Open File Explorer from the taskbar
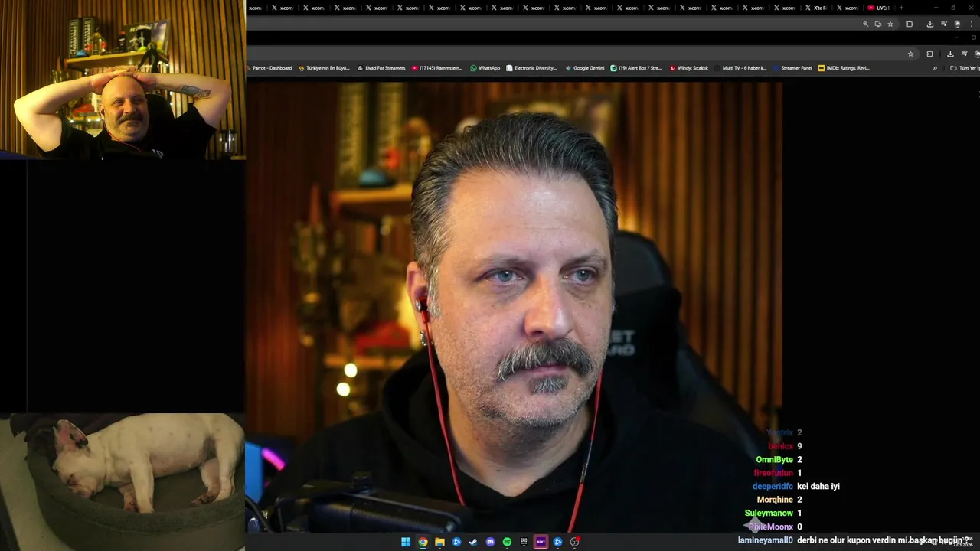The width and height of the screenshot is (980, 551). click(439, 542)
